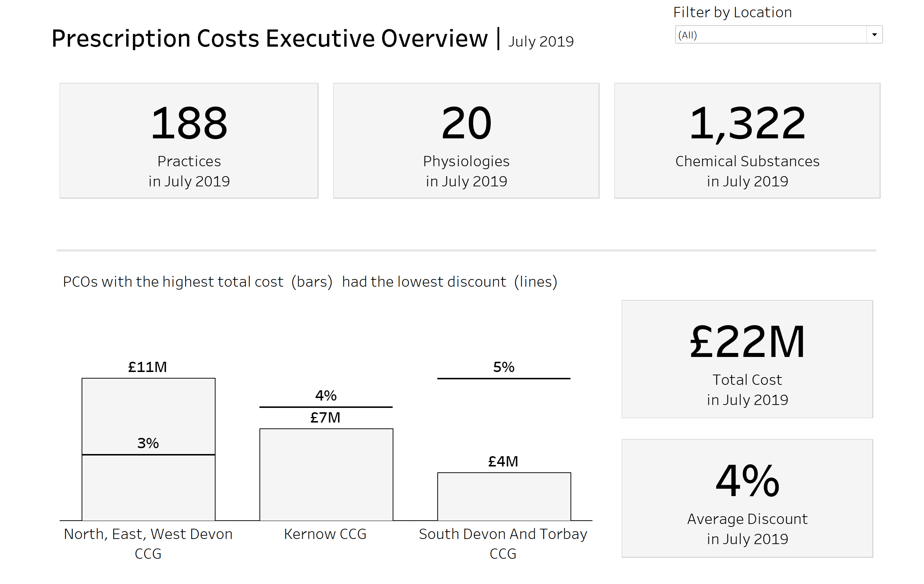Click the £4M bar value label
Screen dimensions: 924x584
coord(503,461)
